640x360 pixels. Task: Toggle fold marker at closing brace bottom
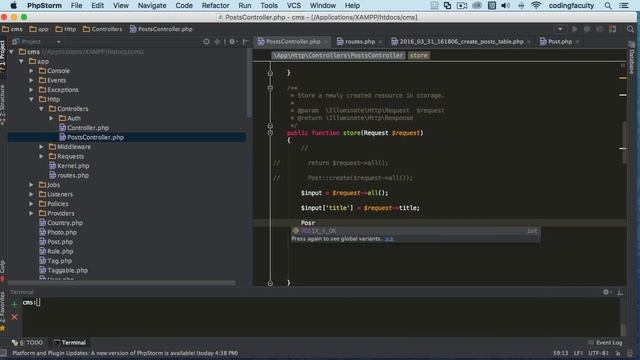pyautogui.click(x=270, y=282)
